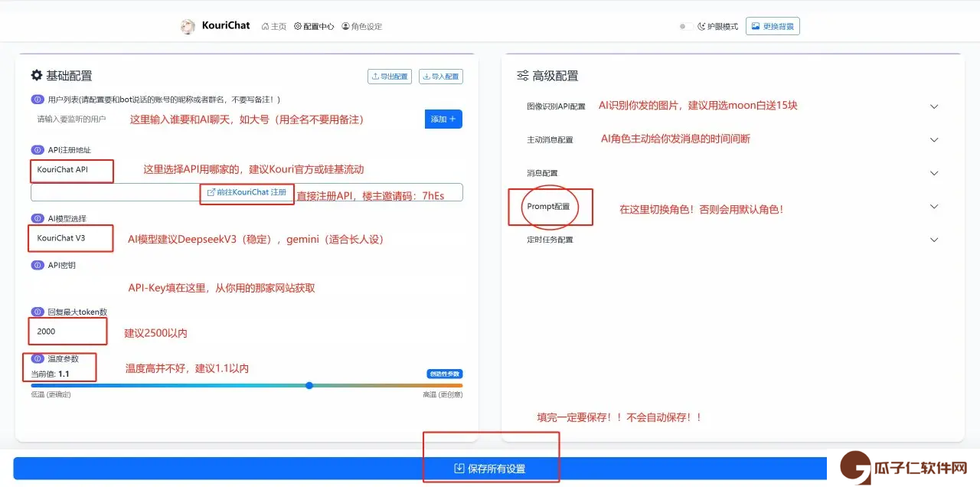Click the temperature slider handle

[309, 385]
